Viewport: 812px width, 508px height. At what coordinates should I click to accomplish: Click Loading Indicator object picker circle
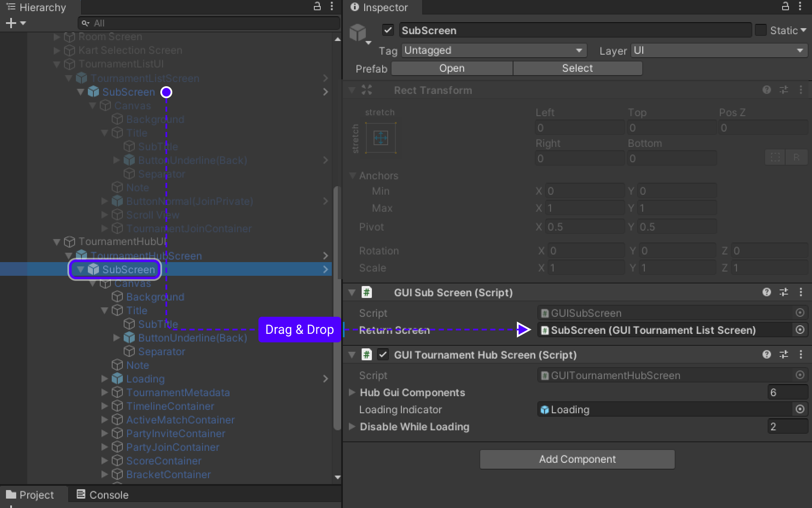pos(800,409)
